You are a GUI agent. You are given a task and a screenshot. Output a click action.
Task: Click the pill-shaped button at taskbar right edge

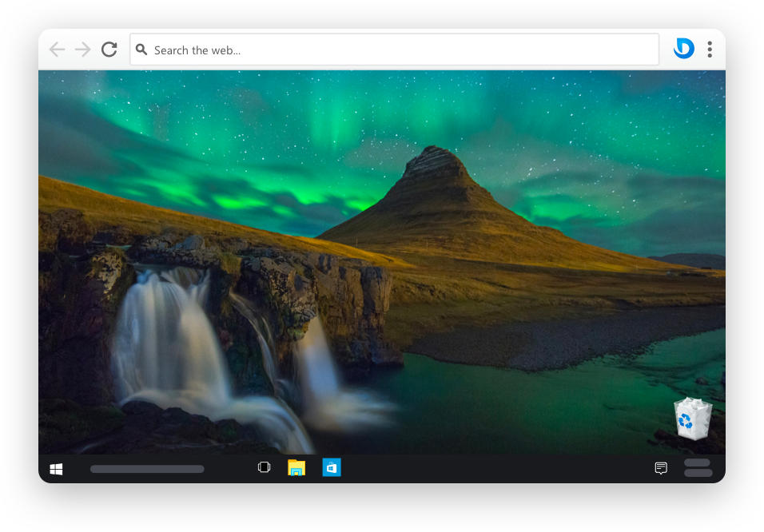(x=698, y=467)
